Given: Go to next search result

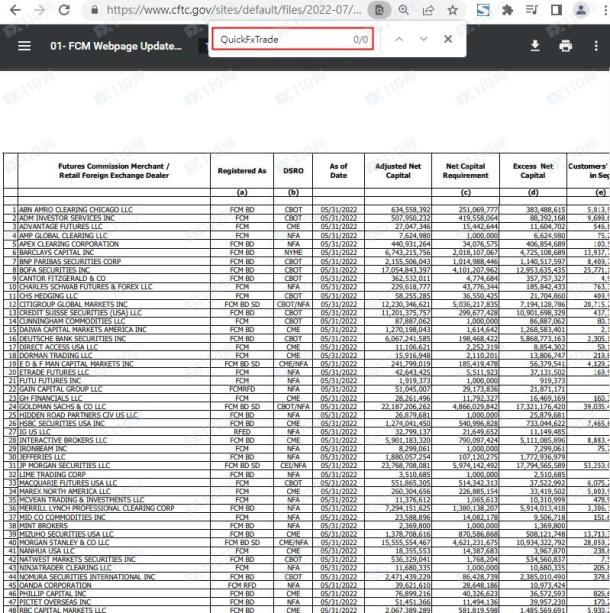Looking at the screenshot, I should 423,39.
